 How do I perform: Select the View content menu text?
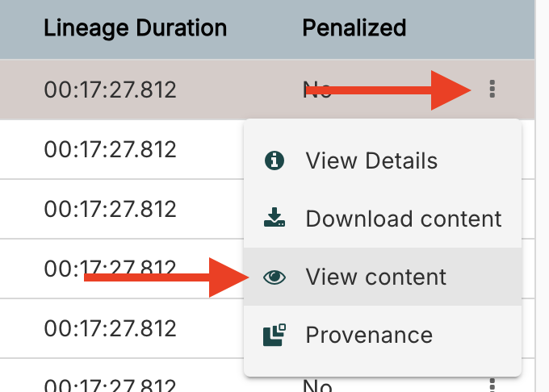click(375, 277)
